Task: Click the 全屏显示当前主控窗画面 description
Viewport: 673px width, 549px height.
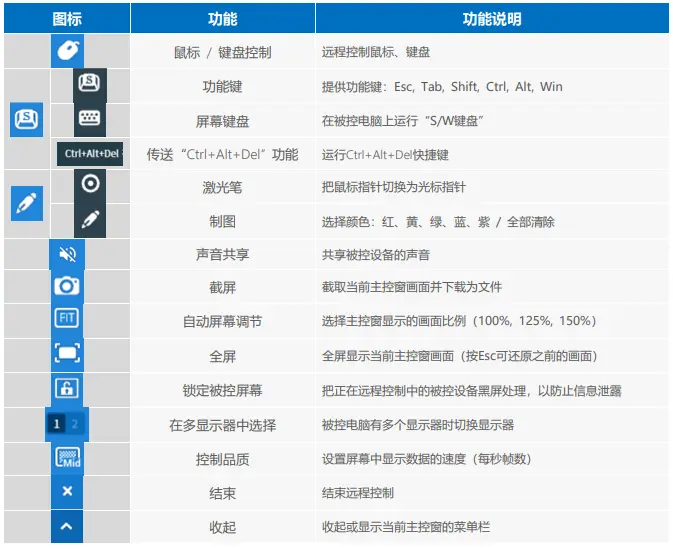Action: point(460,356)
